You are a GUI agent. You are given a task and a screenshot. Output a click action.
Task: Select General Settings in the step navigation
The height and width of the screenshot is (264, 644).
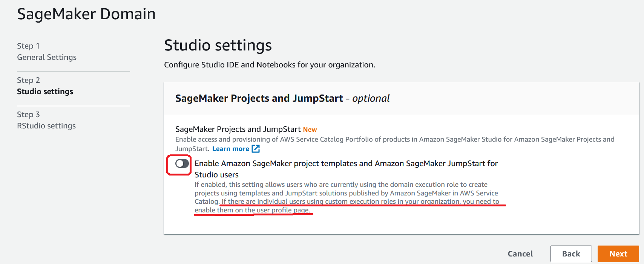47,57
